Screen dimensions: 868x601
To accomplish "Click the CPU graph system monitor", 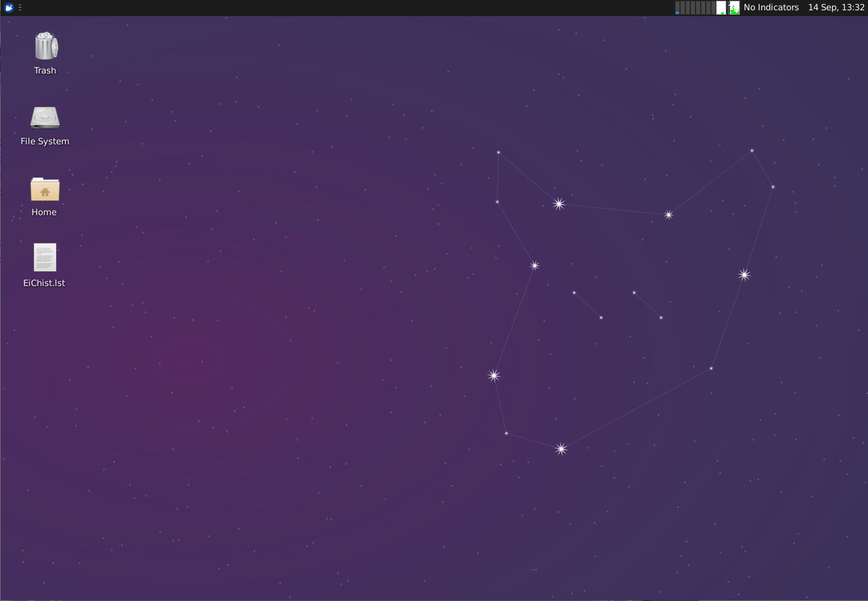I will tap(695, 8).
